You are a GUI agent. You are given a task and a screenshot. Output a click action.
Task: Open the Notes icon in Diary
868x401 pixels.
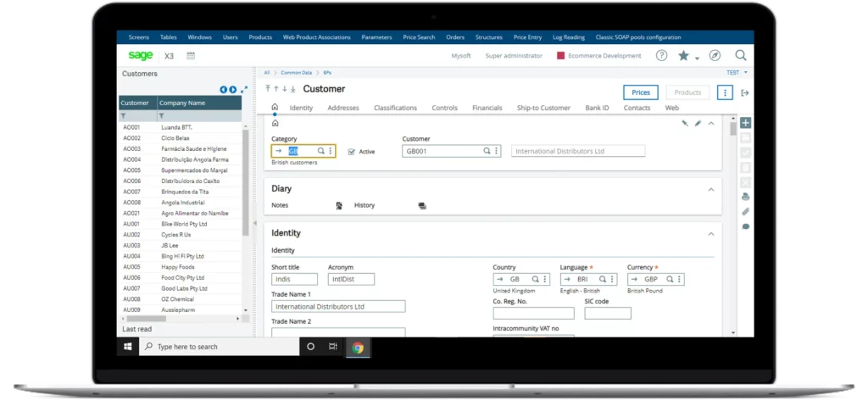click(x=339, y=205)
